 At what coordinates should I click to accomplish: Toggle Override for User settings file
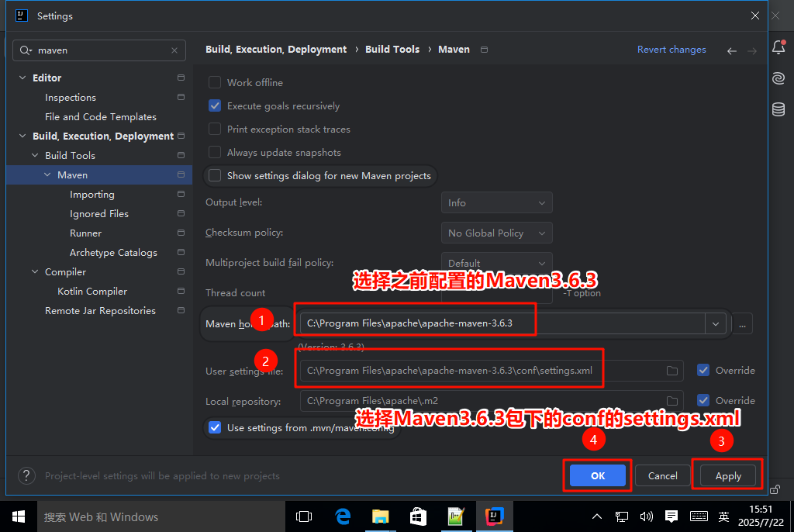tap(703, 371)
